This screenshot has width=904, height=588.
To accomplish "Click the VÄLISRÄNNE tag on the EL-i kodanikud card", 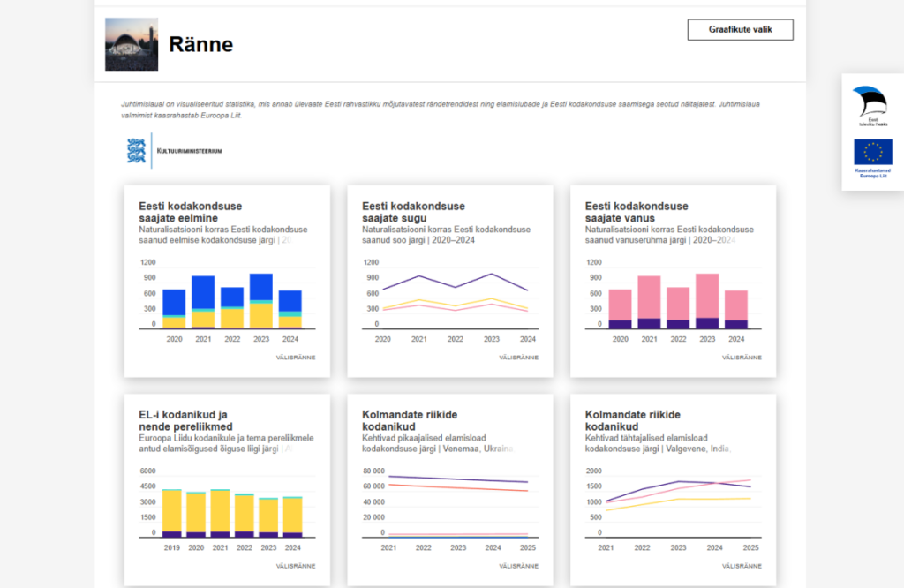I will (x=296, y=566).
